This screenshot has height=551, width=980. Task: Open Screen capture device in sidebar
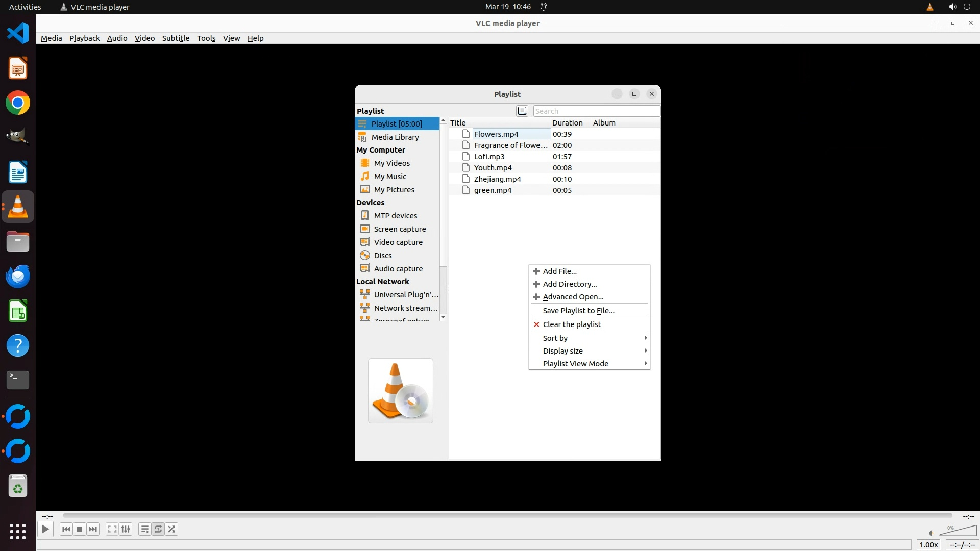[399, 229]
